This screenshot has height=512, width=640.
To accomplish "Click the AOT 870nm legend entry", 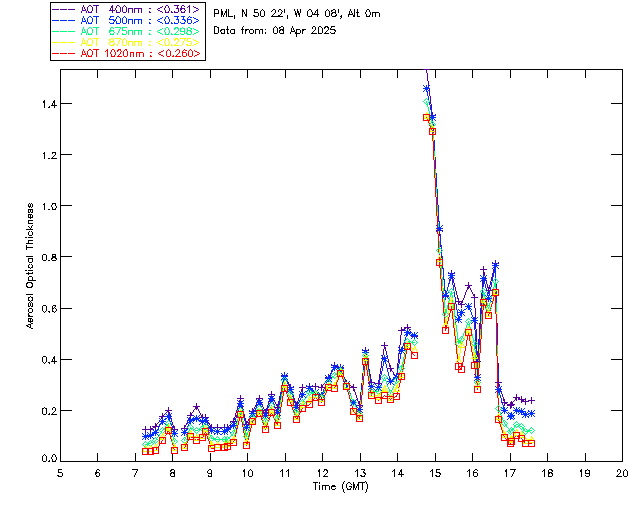I will [x=127, y=42].
